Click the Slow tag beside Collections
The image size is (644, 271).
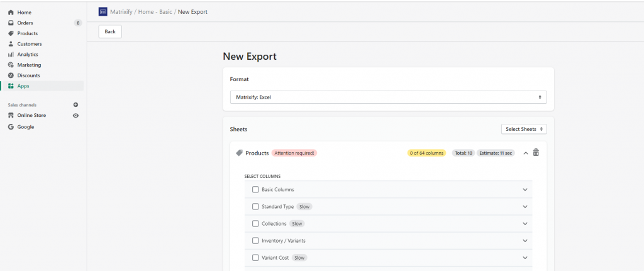[x=297, y=224]
